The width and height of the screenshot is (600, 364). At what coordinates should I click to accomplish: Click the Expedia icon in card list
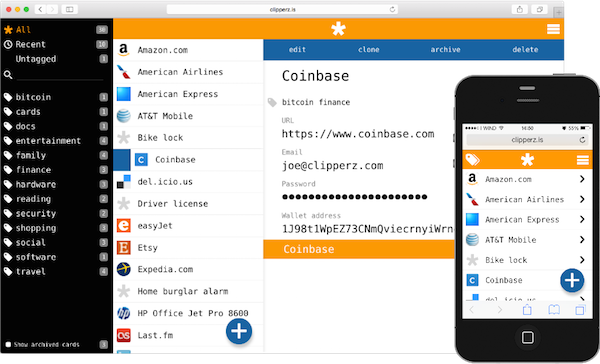pyautogui.click(x=124, y=269)
